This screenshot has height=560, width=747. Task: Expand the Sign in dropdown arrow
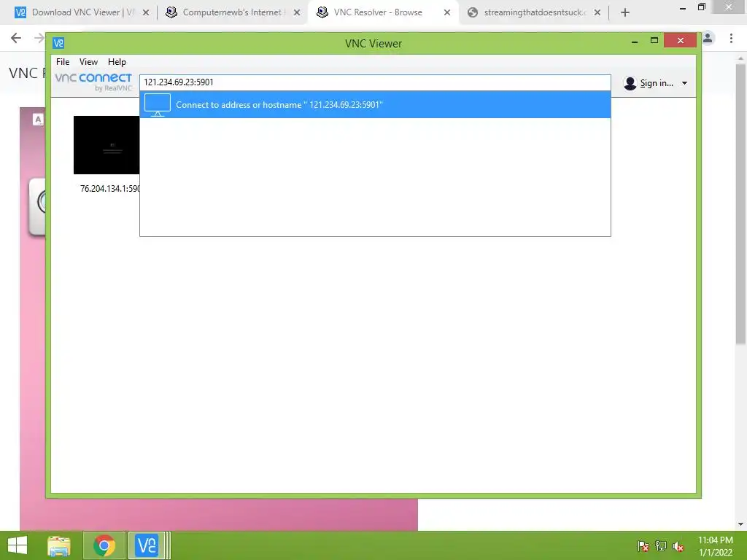click(684, 83)
